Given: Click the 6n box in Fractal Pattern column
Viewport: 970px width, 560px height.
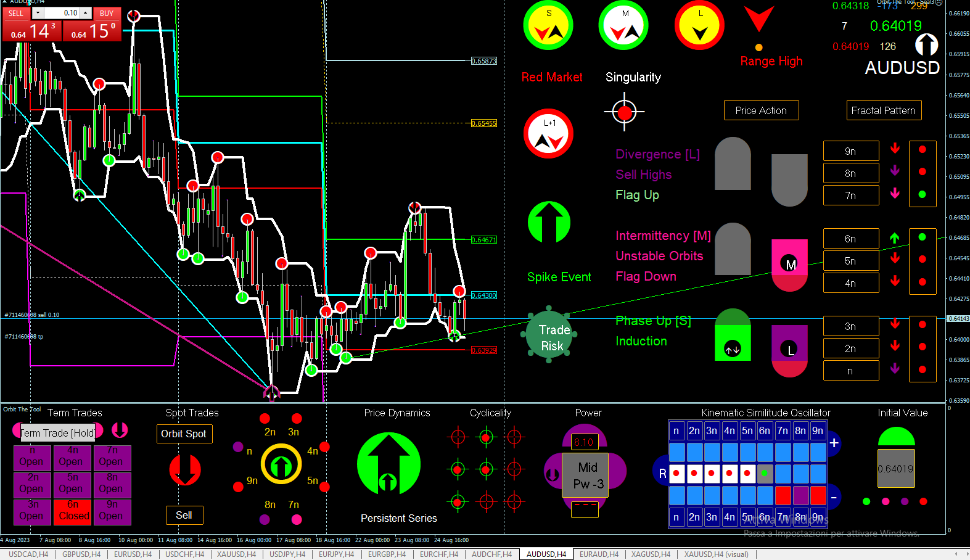Looking at the screenshot, I should (x=850, y=239).
